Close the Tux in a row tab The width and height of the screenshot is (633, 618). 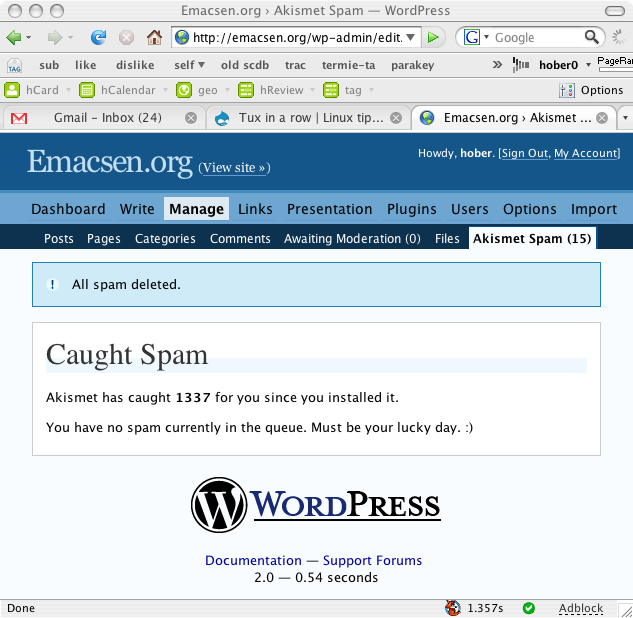396,118
